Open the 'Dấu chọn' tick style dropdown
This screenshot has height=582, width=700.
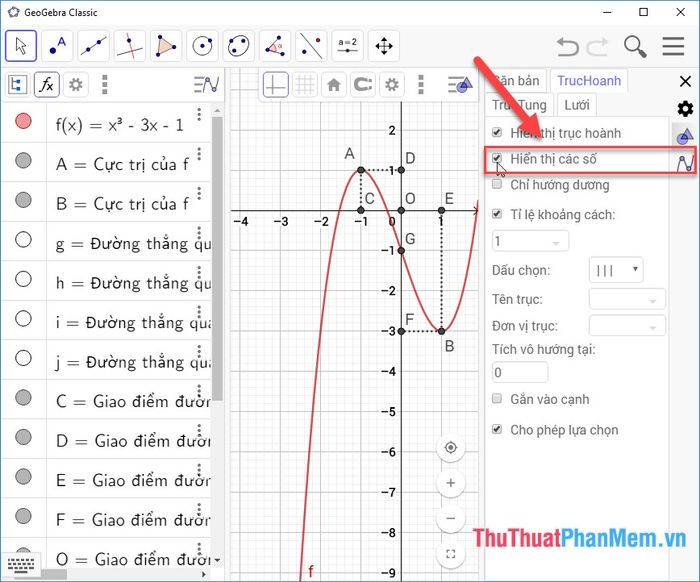pyautogui.click(x=616, y=270)
